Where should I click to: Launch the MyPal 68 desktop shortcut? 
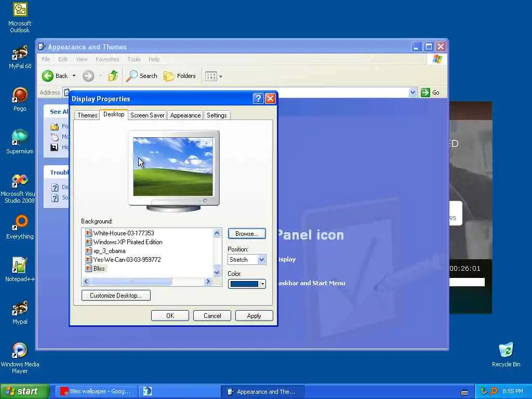[x=20, y=57]
